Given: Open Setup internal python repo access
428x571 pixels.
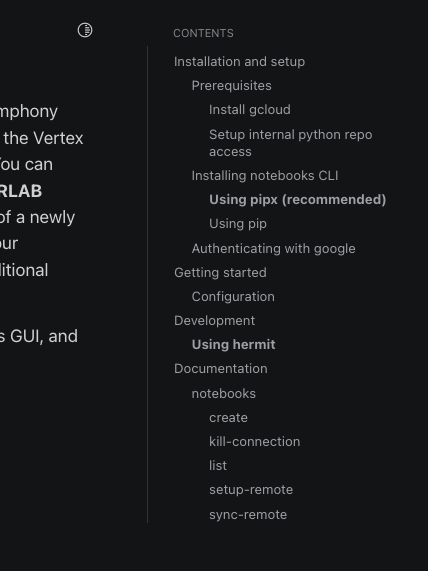Looking at the screenshot, I should click(290, 143).
